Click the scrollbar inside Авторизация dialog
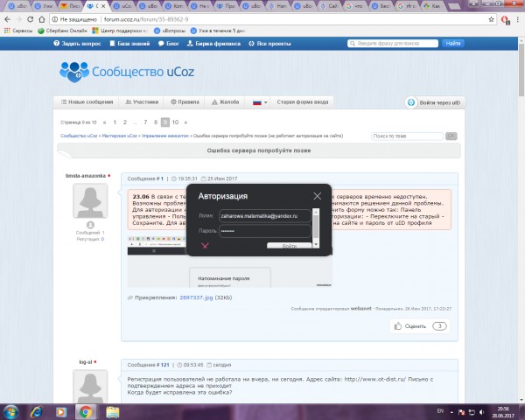Image resolution: width=525 pixels, height=420 pixels. pos(316,227)
